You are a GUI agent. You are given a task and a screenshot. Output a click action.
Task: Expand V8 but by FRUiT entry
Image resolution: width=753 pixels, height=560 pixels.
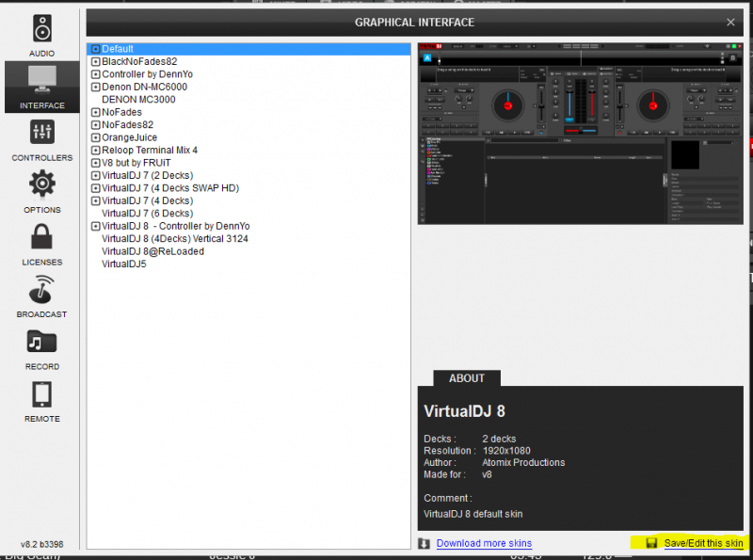(x=96, y=163)
